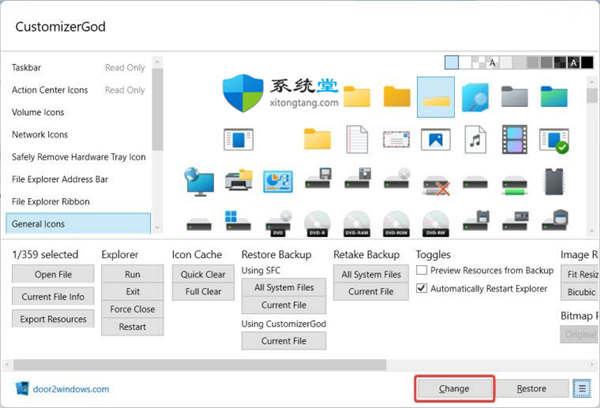Choose the light checkered swatch with letter A
The image size is (600, 408).
coord(492,62)
